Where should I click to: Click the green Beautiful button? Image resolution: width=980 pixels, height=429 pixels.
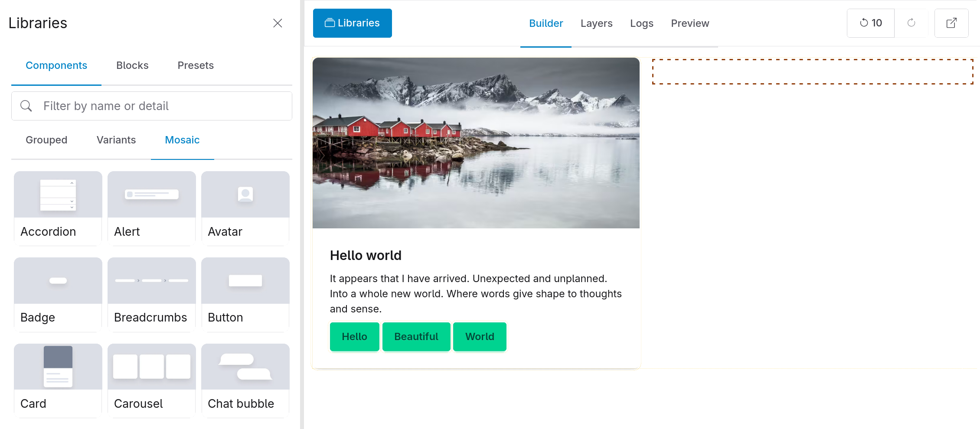point(416,337)
